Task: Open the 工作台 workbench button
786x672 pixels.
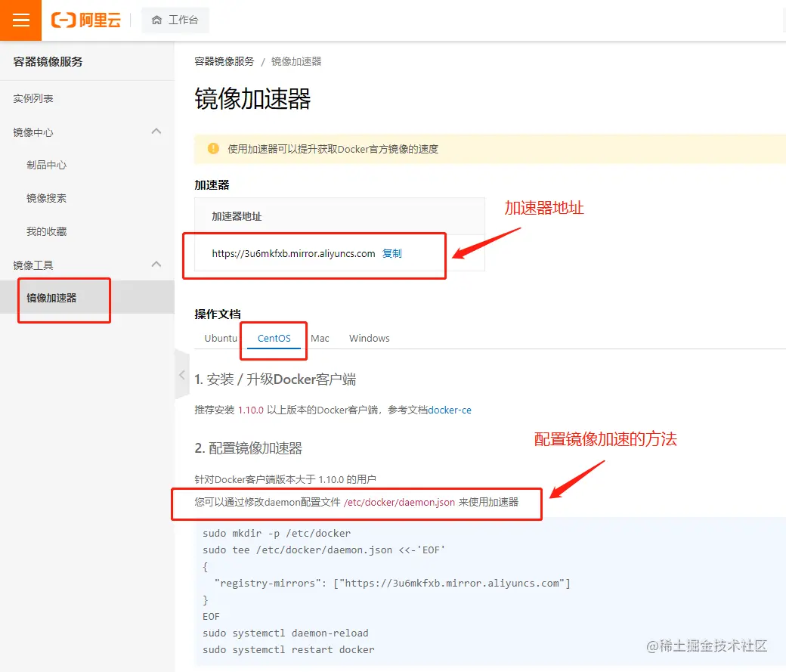Action: [175, 20]
